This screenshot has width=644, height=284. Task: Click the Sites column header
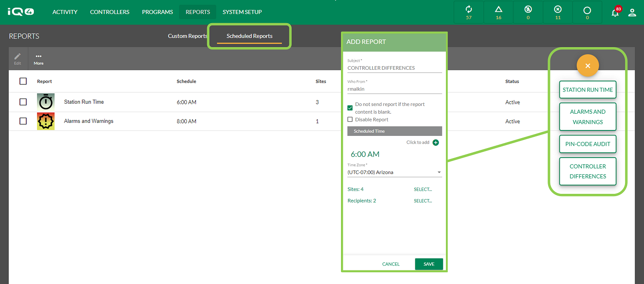click(x=321, y=82)
